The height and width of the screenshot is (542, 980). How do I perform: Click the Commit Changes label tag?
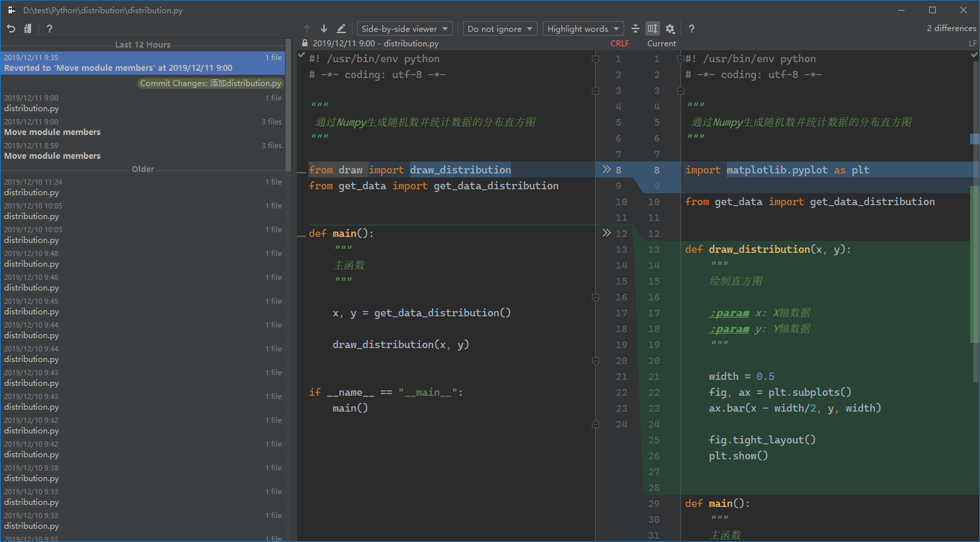pyautogui.click(x=210, y=83)
